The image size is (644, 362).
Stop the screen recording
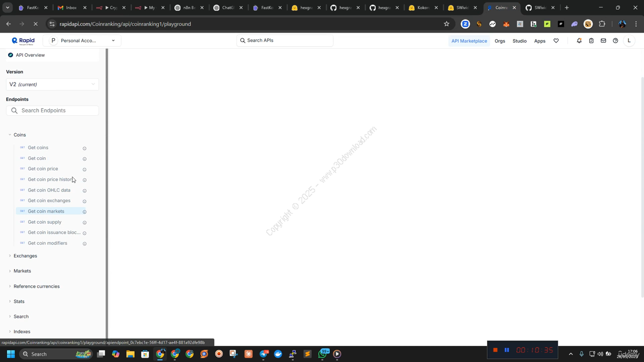coord(495,350)
